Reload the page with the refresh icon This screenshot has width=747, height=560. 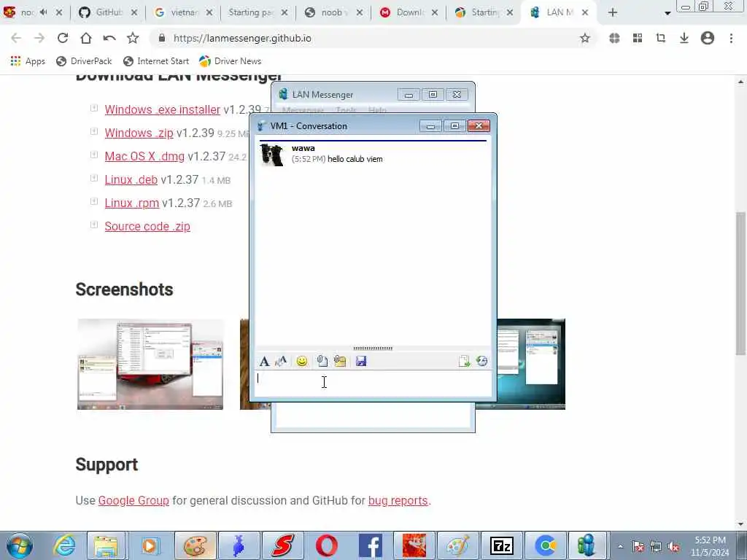(x=63, y=38)
